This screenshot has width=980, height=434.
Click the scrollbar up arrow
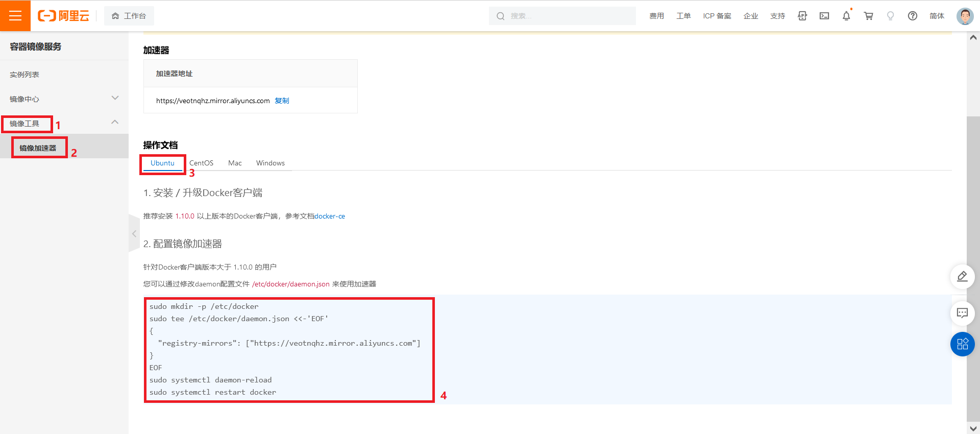click(973, 37)
